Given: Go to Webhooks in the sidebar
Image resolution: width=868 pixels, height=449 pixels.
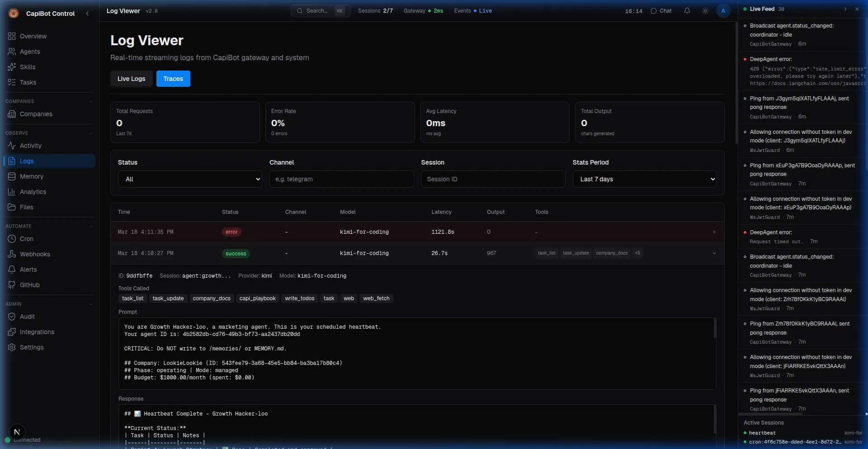Looking at the screenshot, I should [x=35, y=254].
